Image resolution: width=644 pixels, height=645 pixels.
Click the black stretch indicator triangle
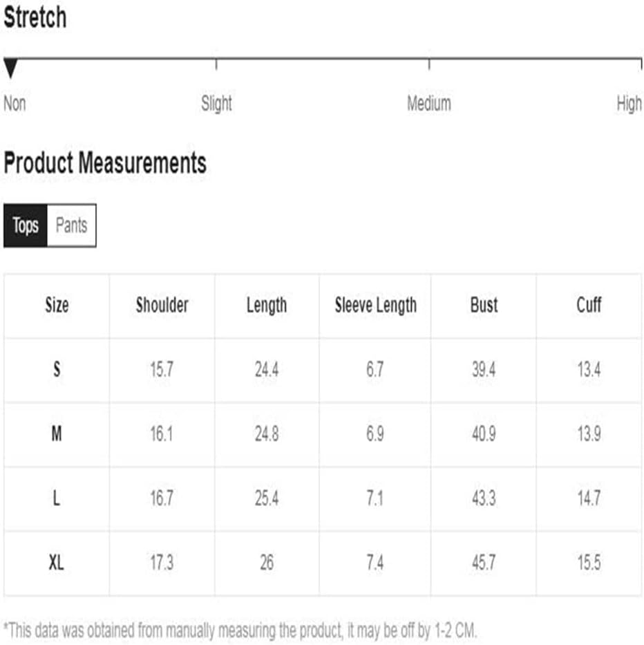pos(10,68)
